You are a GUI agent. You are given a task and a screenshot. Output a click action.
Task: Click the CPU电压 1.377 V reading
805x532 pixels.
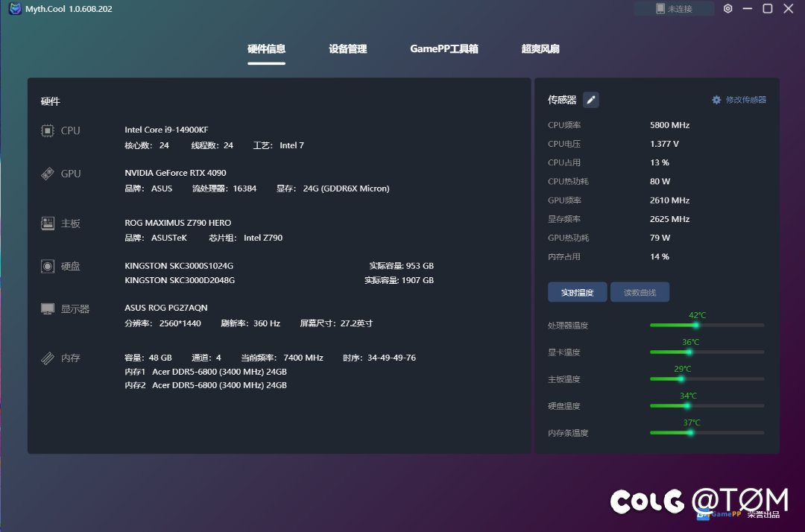[x=613, y=144]
